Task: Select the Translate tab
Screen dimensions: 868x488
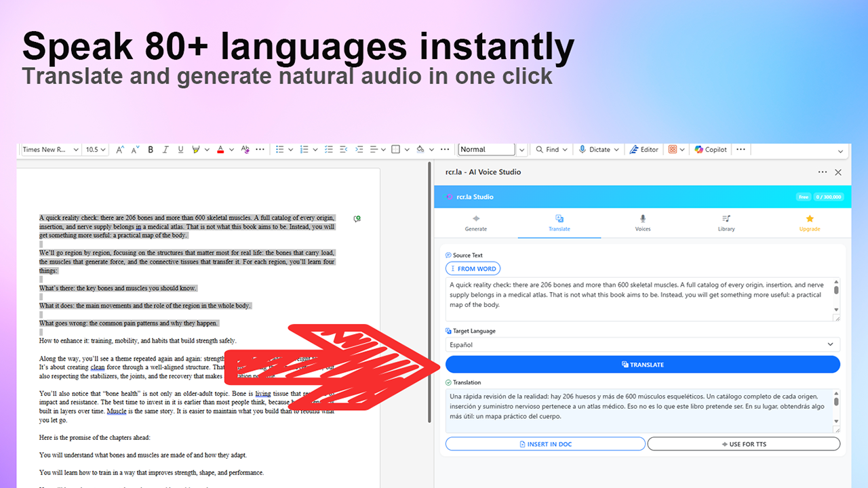Action: point(559,223)
